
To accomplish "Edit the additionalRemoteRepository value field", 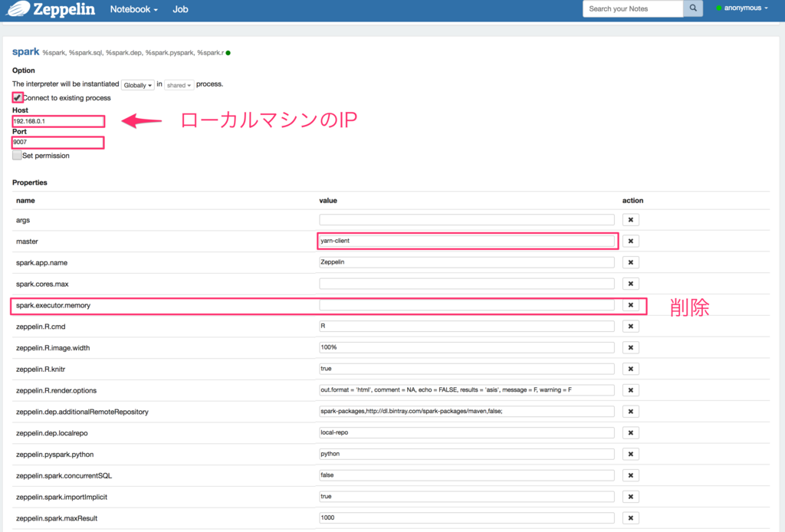I will [467, 412].
